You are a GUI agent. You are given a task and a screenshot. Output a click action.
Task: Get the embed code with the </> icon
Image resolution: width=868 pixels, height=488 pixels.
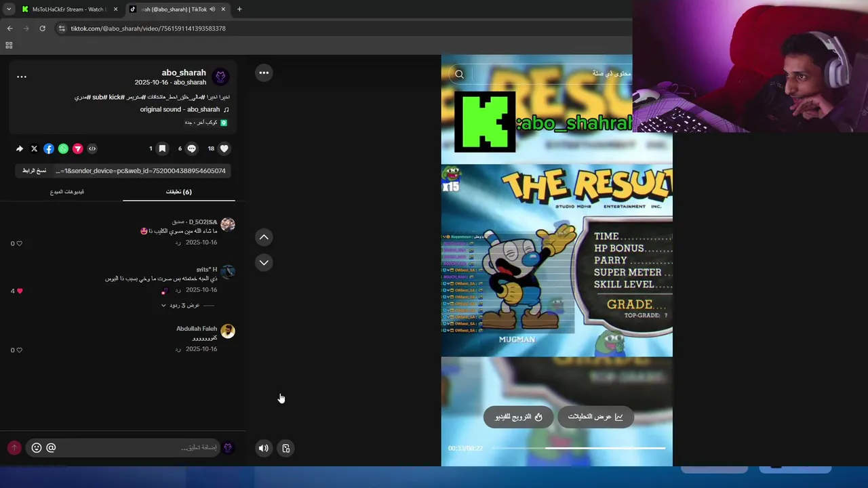92,148
